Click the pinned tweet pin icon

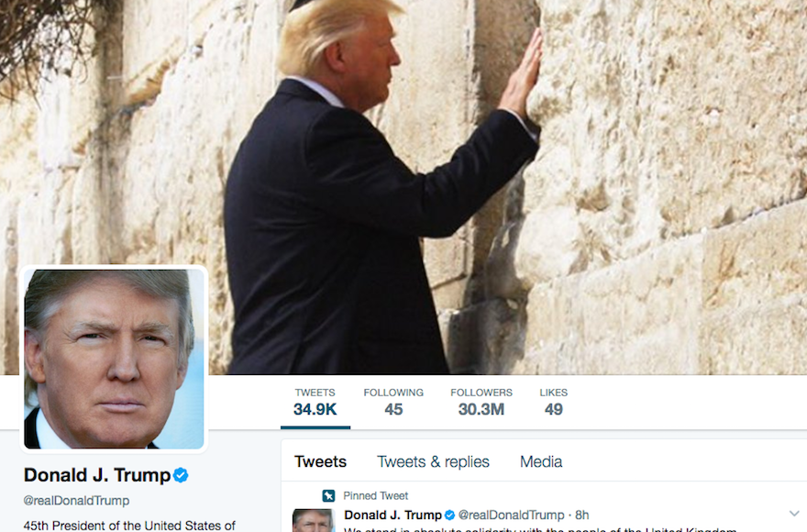point(328,496)
